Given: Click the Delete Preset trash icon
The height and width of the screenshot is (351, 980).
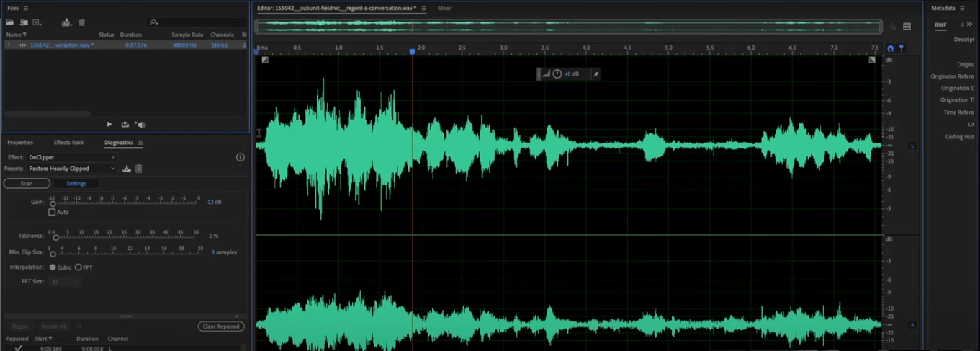Looking at the screenshot, I should pos(139,169).
